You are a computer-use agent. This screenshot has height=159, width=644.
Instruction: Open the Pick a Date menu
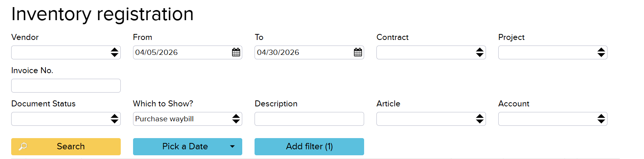185,146
